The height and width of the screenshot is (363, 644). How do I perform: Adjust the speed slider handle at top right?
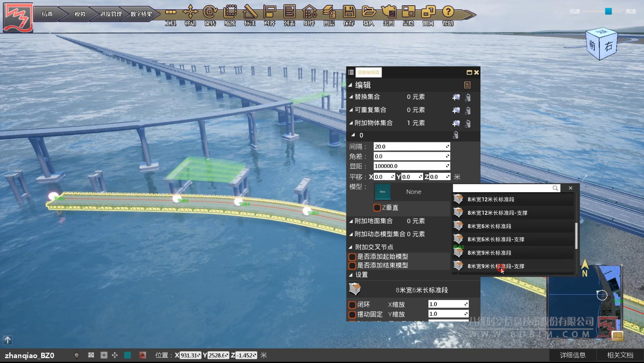[608, 11]
